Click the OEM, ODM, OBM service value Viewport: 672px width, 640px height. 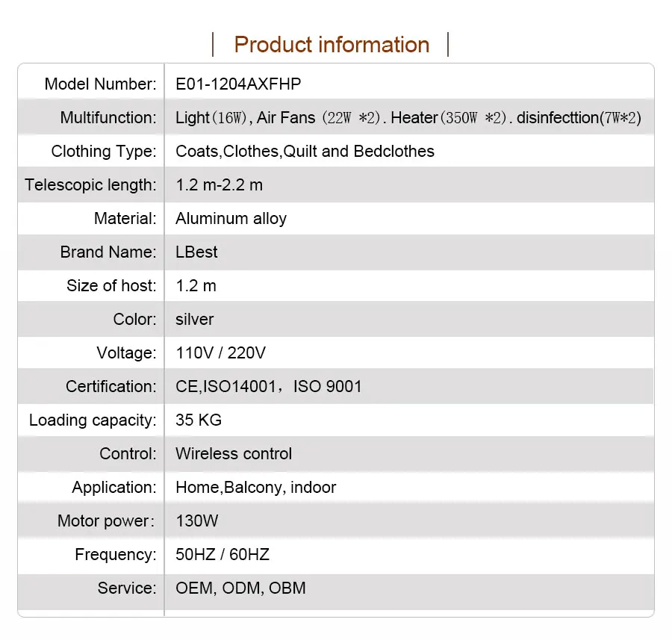click(240, 588)
